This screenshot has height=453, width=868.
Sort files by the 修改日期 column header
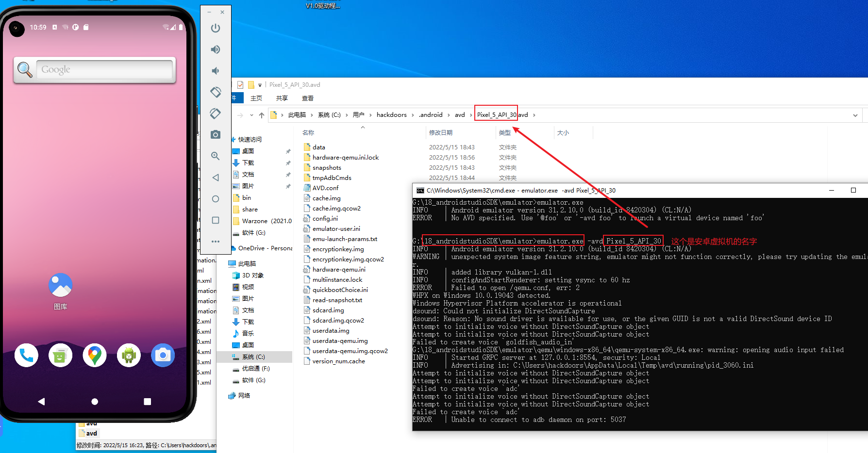coord(441,132)
